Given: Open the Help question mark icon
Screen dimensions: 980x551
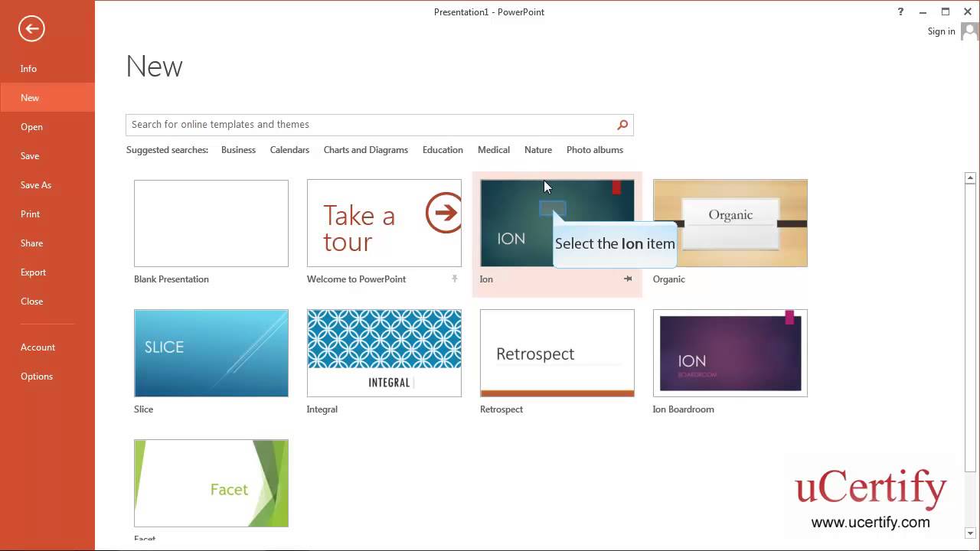Looking at the screenshot, I should pos(901,11).
